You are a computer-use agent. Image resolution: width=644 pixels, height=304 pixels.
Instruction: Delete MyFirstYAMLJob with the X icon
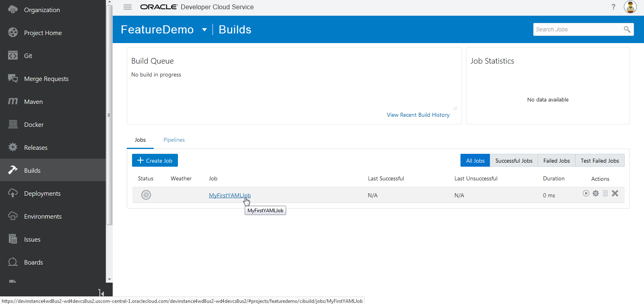[x=615, y=194]
